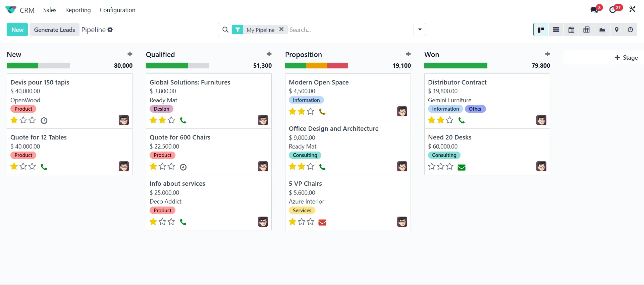Set second star on 5 VP Chairs

[x=302, y=222]
